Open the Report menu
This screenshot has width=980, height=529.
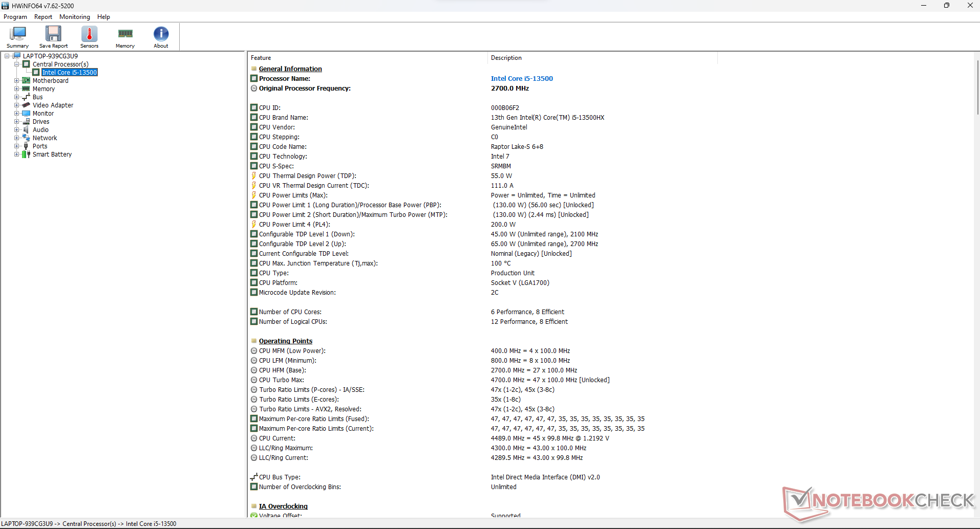click(x=43, y=17)
